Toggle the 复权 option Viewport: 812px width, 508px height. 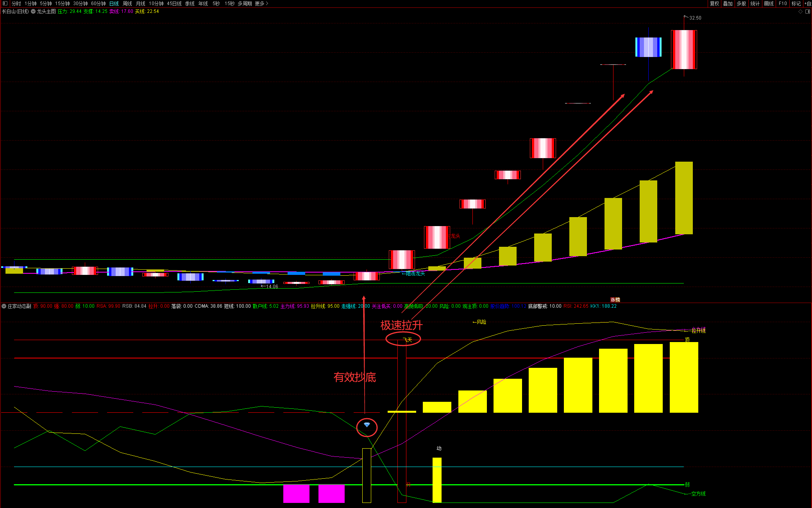715,4
